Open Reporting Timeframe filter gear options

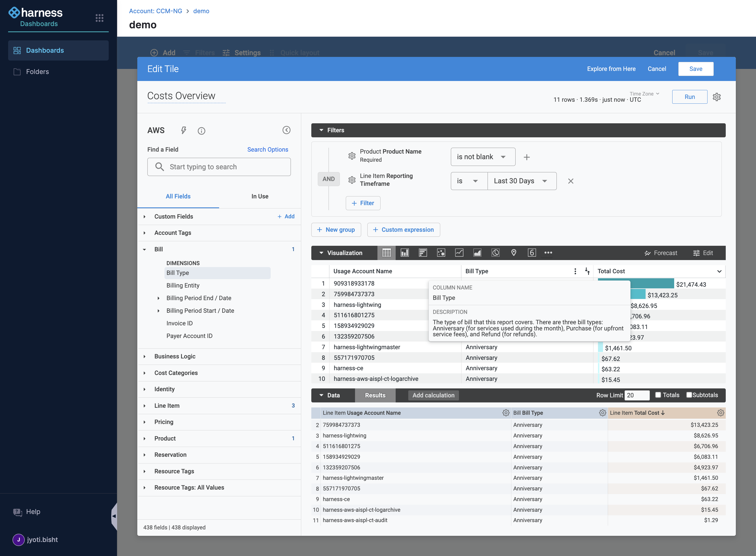352,180
